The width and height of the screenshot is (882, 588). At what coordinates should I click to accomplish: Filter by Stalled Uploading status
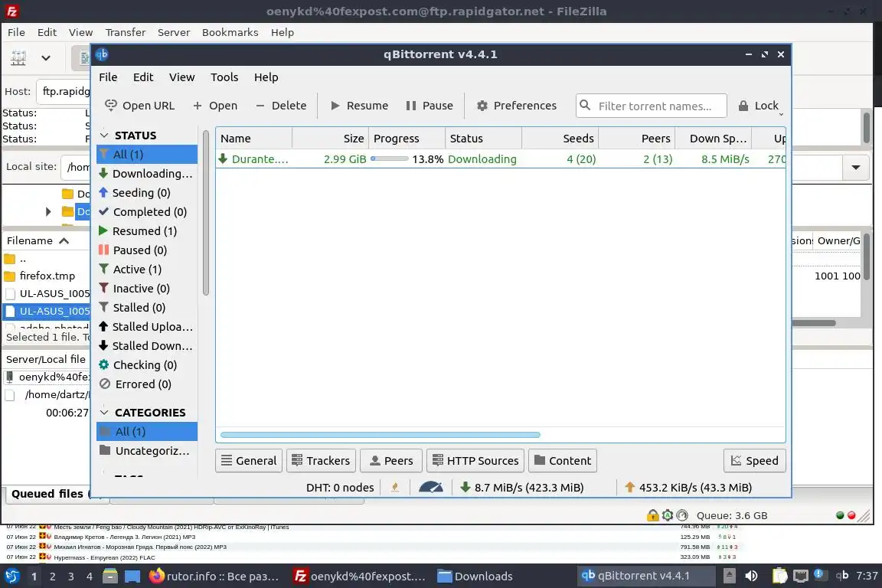click(147, 326)
